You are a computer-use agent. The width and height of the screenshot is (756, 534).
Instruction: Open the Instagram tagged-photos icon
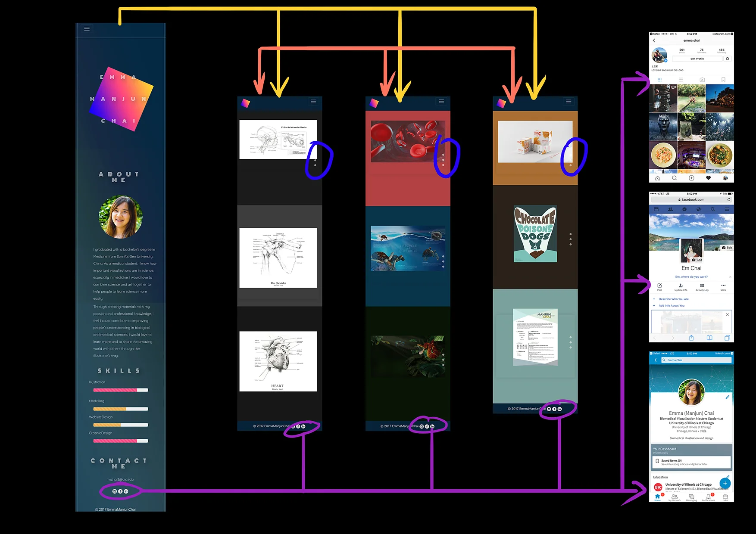coord(703,80)
